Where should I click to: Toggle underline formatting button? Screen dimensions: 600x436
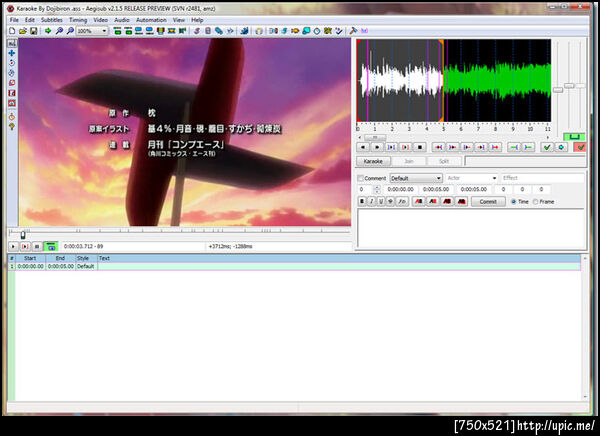381,201
